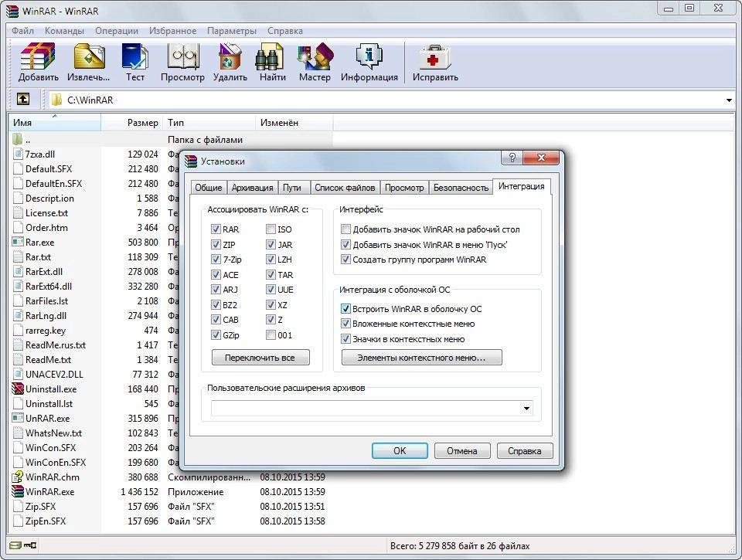Select the UNACEV2.DLL file row
Image resolution: width=742 pixels, height=560 pixels.
pos(94,374)
